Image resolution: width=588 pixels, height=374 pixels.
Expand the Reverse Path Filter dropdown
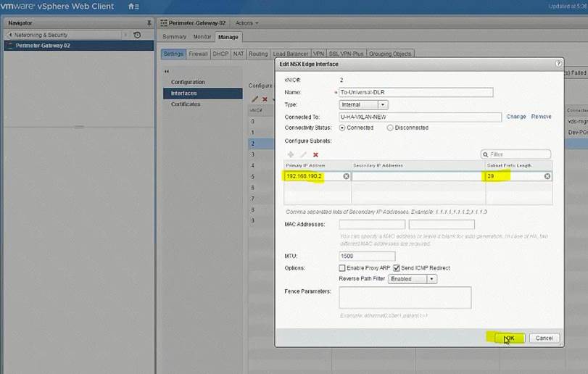coord(431,278)
